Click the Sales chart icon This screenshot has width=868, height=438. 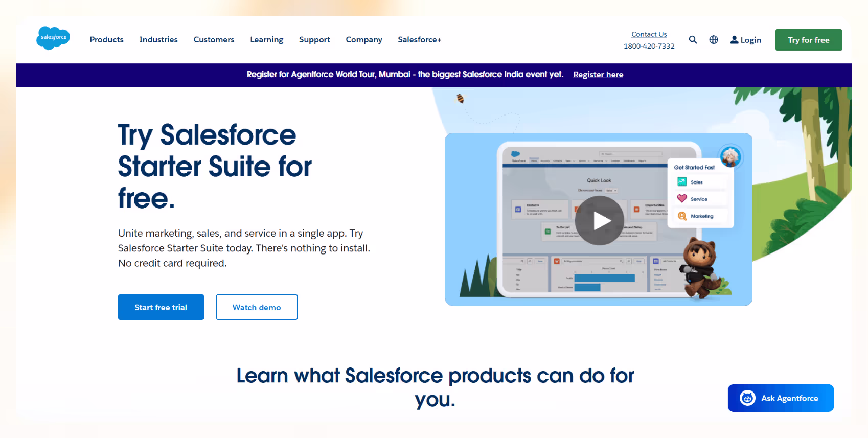pyautogui.click(x=682, y=182)
